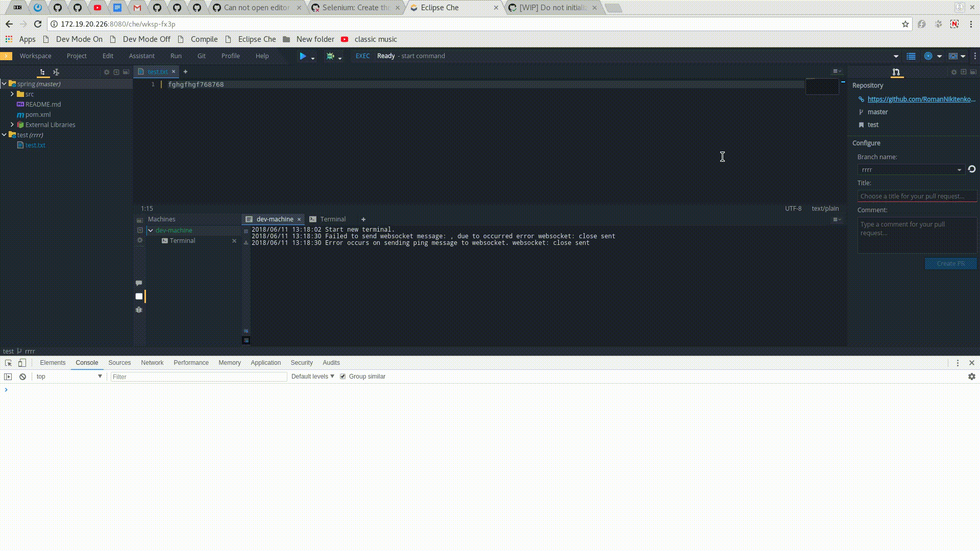Expand the src folder

[x=12, y=94]
